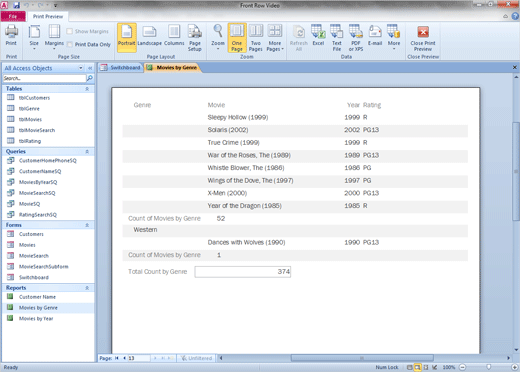Open the paper Size options
Image resolution: width=520 pixels, height=372 pixels.
point(34,37)
